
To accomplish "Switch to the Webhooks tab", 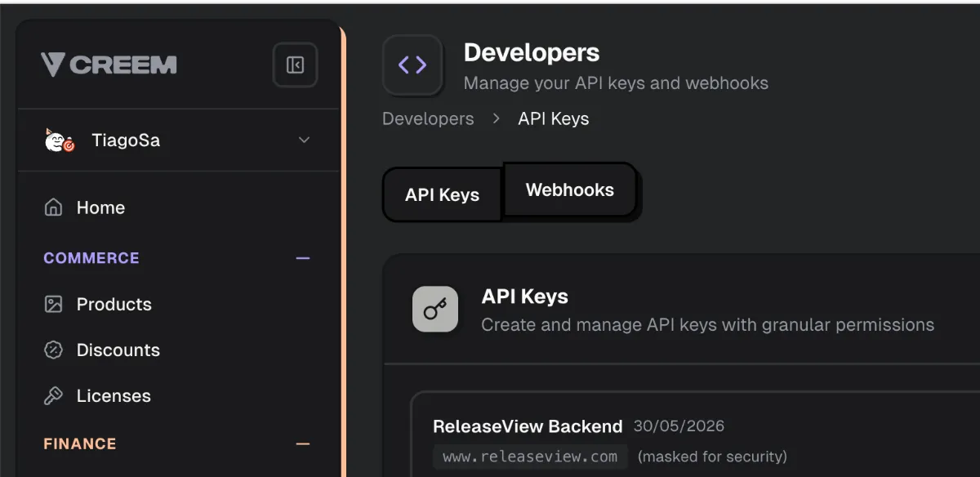I will pyautogui.click(x=570, y=190).
